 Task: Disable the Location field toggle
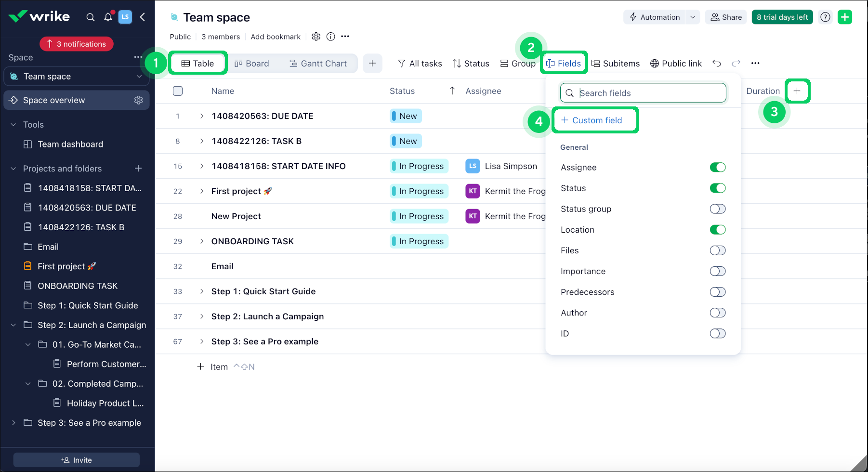[x=717, y=230]
